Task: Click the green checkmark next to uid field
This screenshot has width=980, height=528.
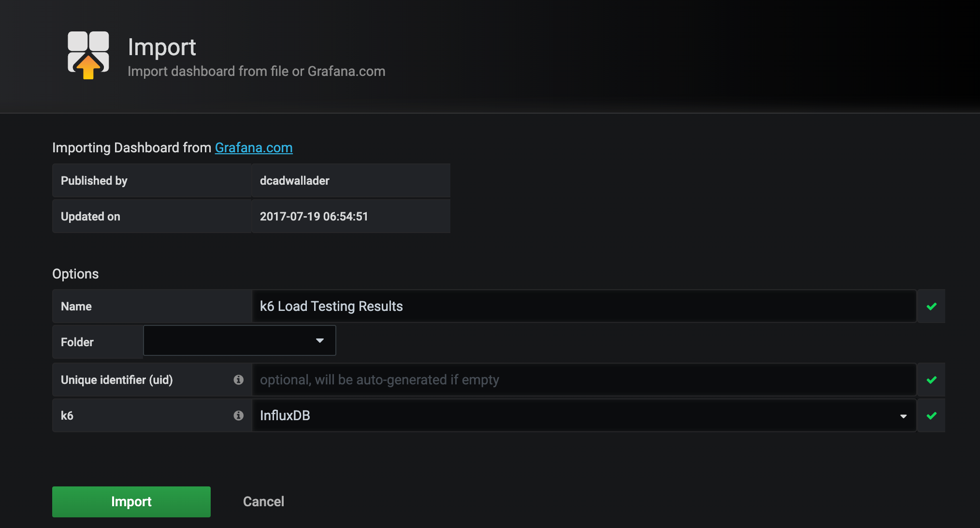Action: pyautogui.click(x=932, y=380)
